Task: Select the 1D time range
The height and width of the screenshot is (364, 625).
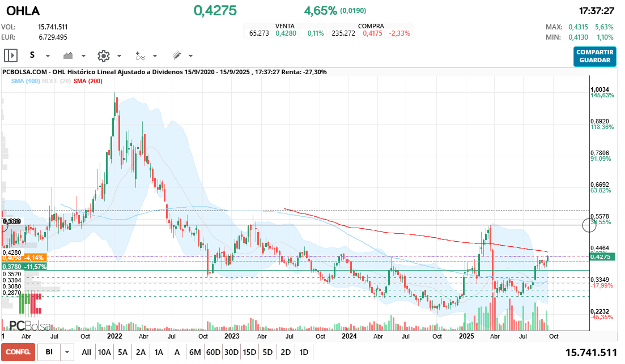Action: [x=304, y=352]
